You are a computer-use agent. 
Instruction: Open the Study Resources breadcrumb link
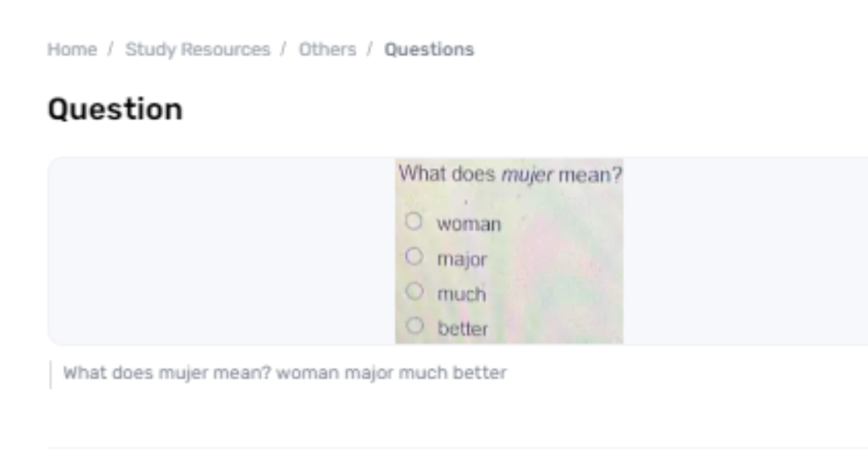click(197, 50)
